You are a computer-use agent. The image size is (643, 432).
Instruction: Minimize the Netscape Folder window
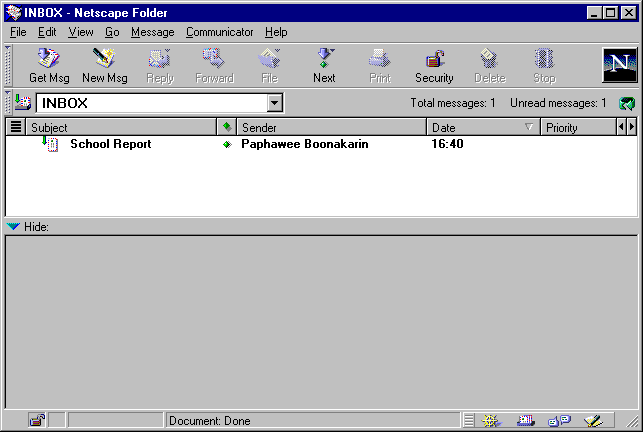(x=594, y=13)
